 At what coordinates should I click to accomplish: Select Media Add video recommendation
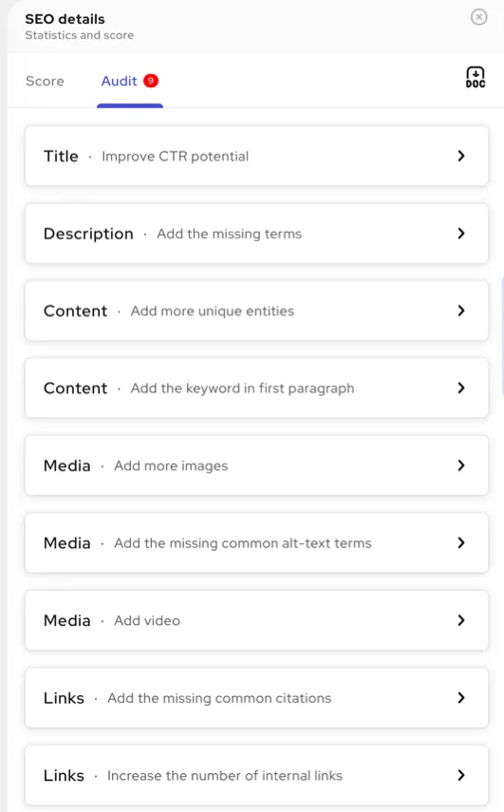(x=256, y=620)
